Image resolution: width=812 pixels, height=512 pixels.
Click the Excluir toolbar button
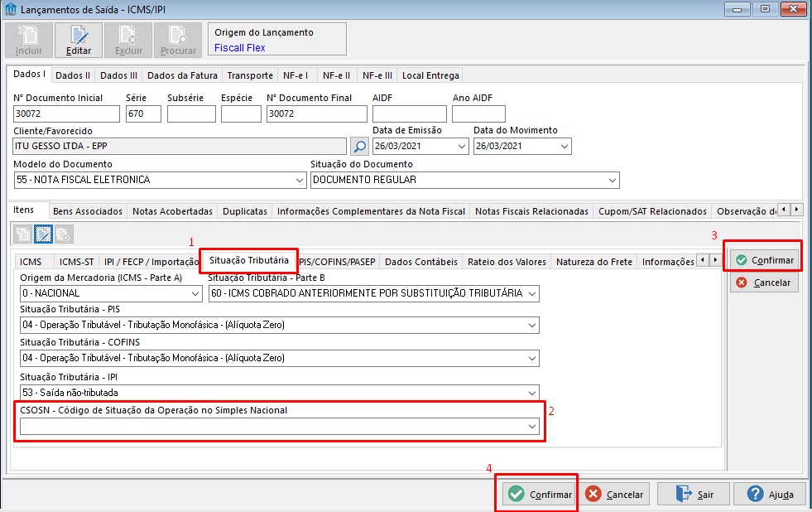click(x=128, y=40)
